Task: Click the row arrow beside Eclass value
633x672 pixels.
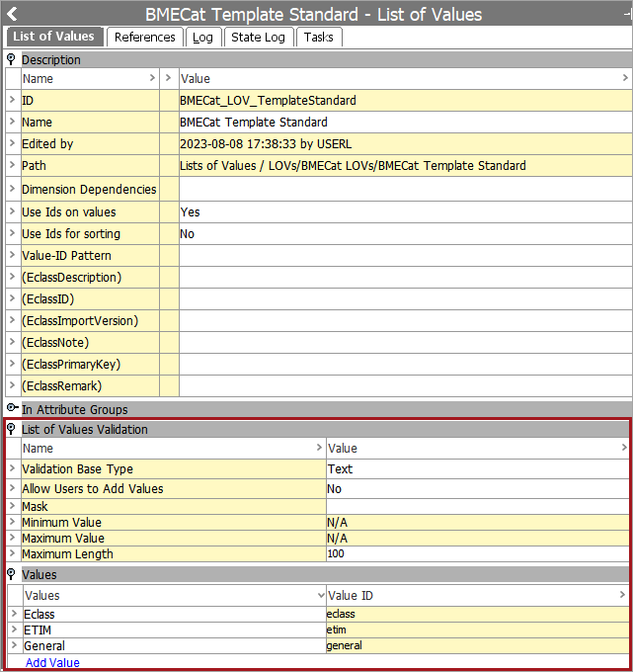Action: click(13, 614)
